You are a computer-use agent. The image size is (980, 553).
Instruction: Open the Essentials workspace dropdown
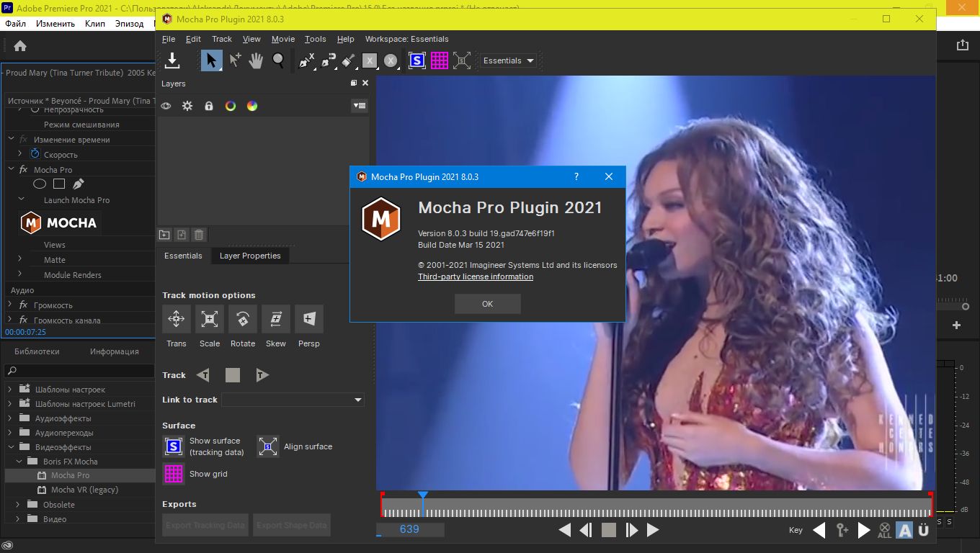point(509,60)
